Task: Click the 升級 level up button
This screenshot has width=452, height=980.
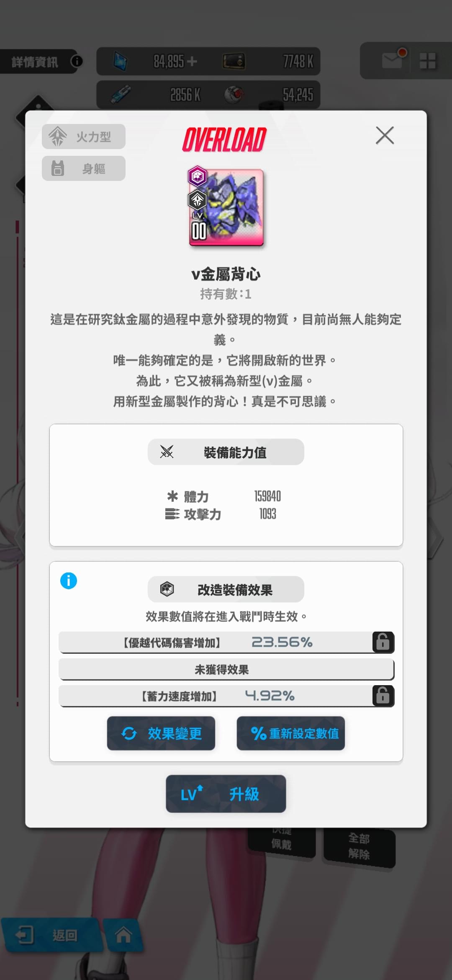Action: 226,794
